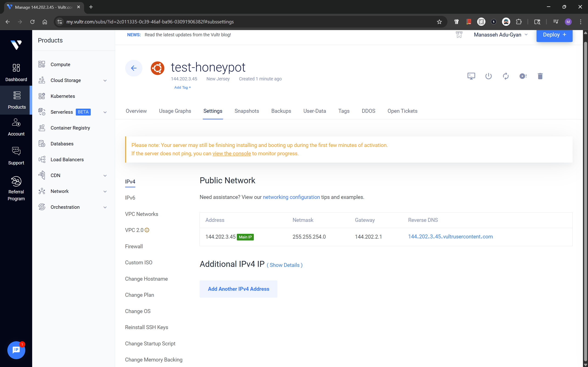This screenshot has height=367, width=588.
Task: Click the Add Tag + link
Action: pos(183,87)
